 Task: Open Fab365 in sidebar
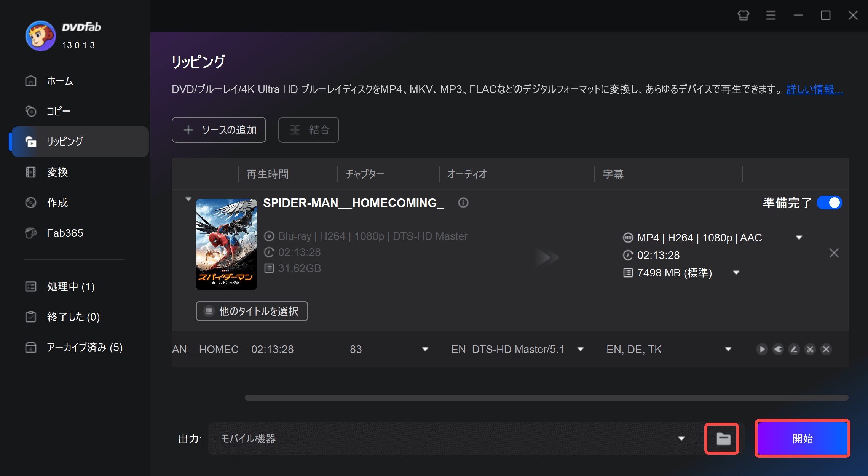tap(80, 233)
